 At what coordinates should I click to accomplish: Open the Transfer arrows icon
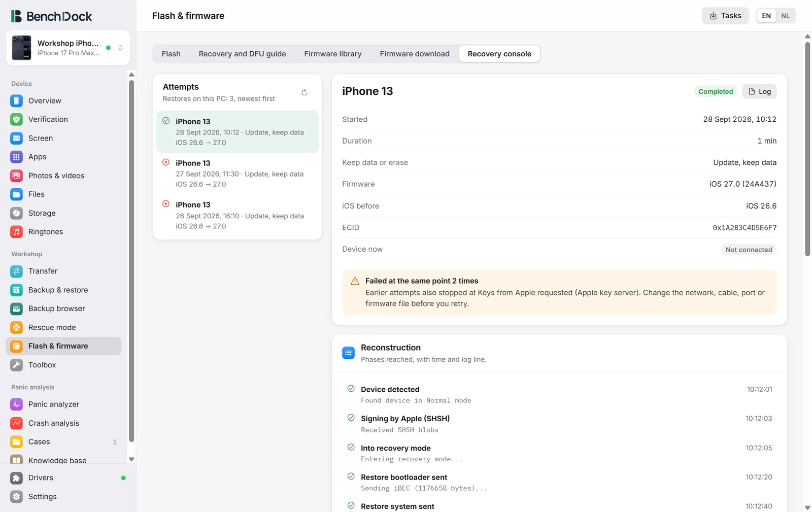[x=16, y=271]
